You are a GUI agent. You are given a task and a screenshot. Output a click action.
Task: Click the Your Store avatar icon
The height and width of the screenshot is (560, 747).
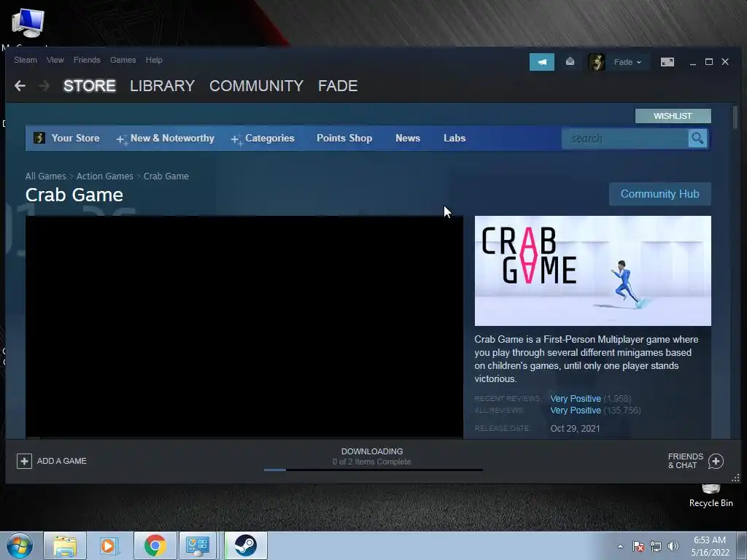pos(39,138)
